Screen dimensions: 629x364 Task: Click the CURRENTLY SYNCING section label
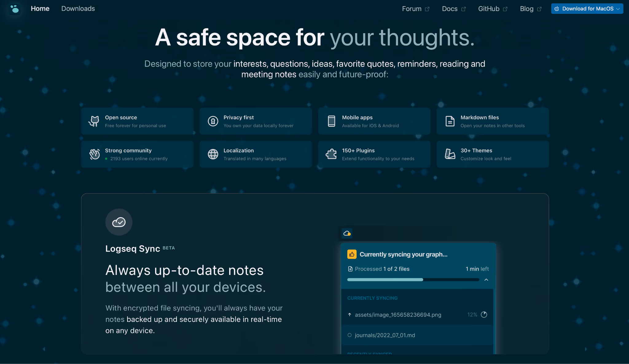372,298
